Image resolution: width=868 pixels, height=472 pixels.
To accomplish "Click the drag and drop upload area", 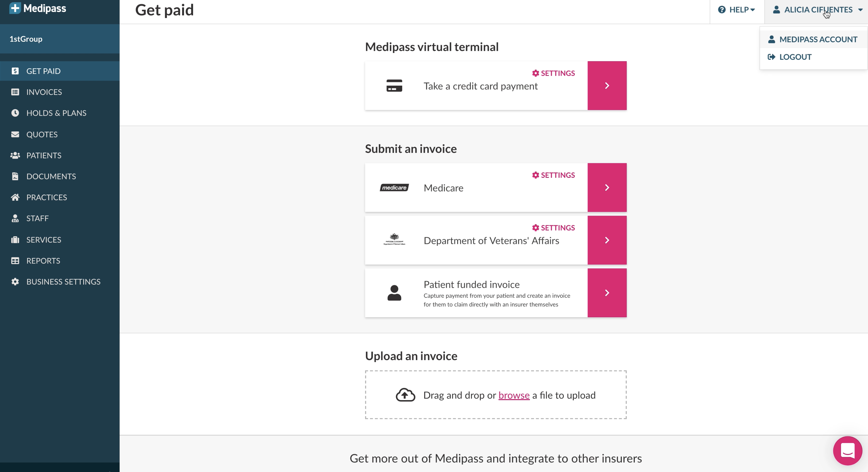I will (495, 407).
